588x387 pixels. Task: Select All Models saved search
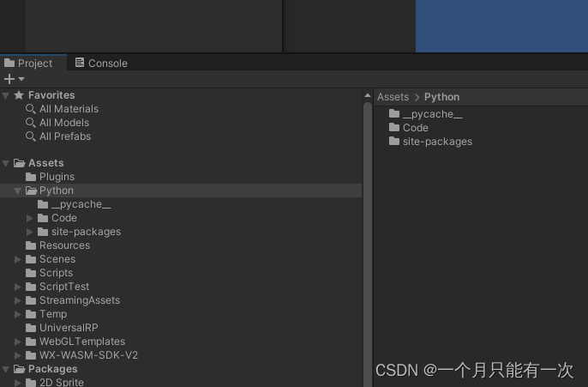click(x=64, y=123)
